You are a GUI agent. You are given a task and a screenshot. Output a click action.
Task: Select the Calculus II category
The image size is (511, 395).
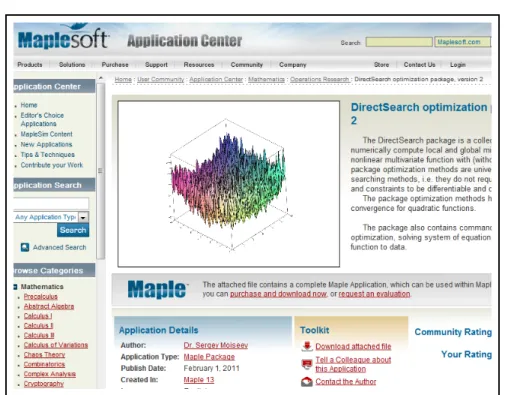coord(38,325)
